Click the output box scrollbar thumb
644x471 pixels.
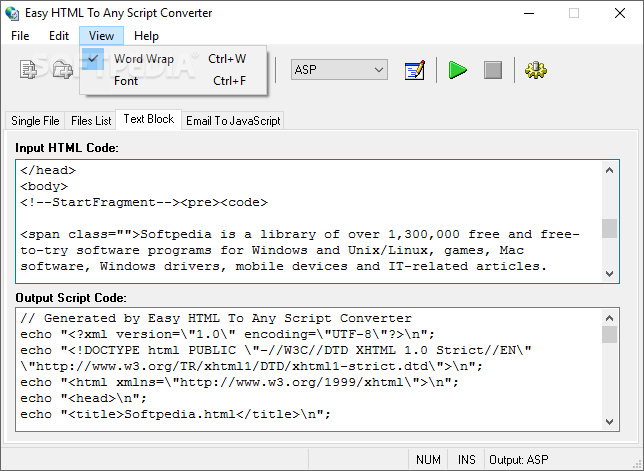pos(610,334)
